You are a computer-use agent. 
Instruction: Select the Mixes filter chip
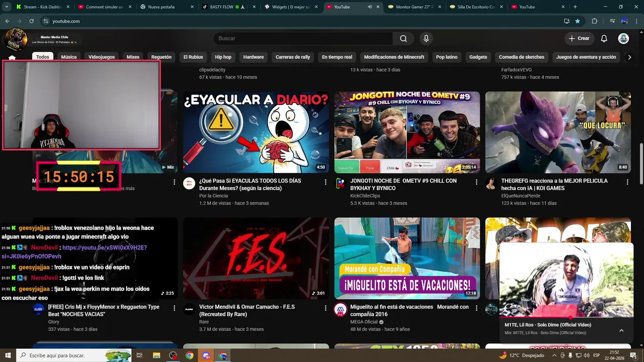[133, 57]
